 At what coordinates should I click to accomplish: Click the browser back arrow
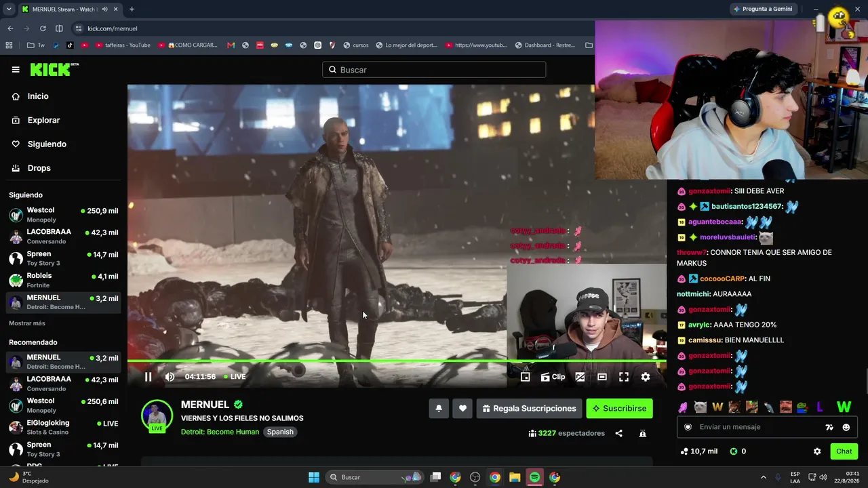pyautogui.click(x=10, y=28)
